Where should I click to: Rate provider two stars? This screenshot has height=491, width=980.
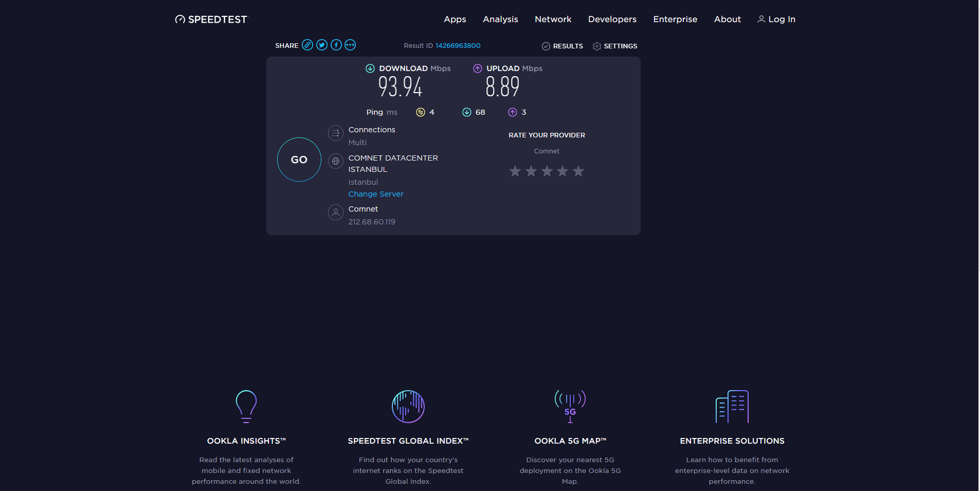coord(531,171)
